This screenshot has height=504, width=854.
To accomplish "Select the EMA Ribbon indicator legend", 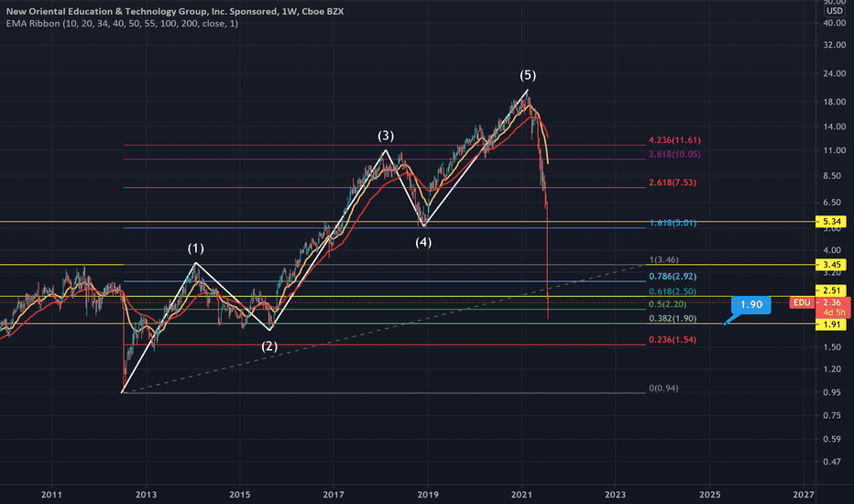I will point(122,24).
